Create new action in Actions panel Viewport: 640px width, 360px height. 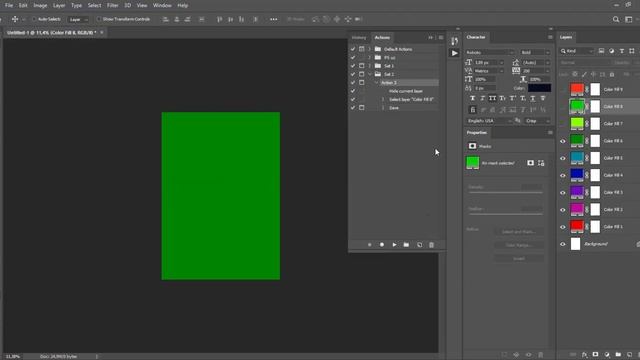tap(419, 245)
